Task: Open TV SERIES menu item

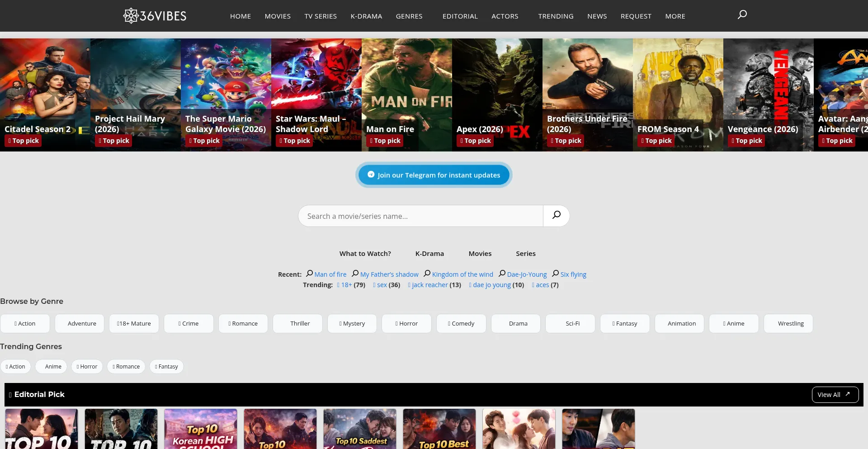Action: pyautogui.click(x=321, y=16)
